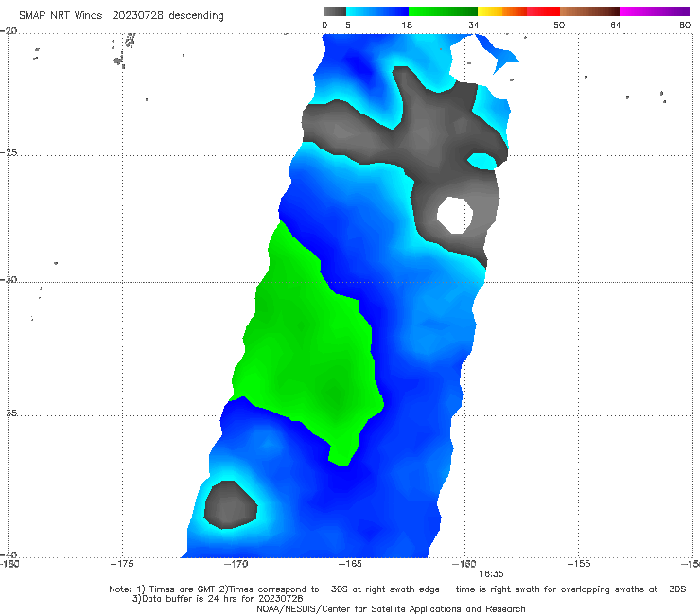Click the white hole inside the gray region

pos(455,215)
